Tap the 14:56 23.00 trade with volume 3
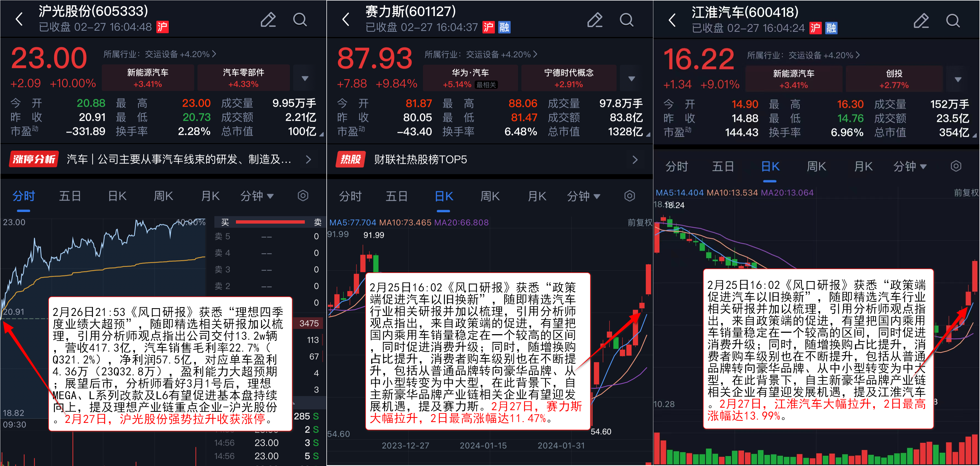This screenshot has height=466, width=980. (267, 443)
